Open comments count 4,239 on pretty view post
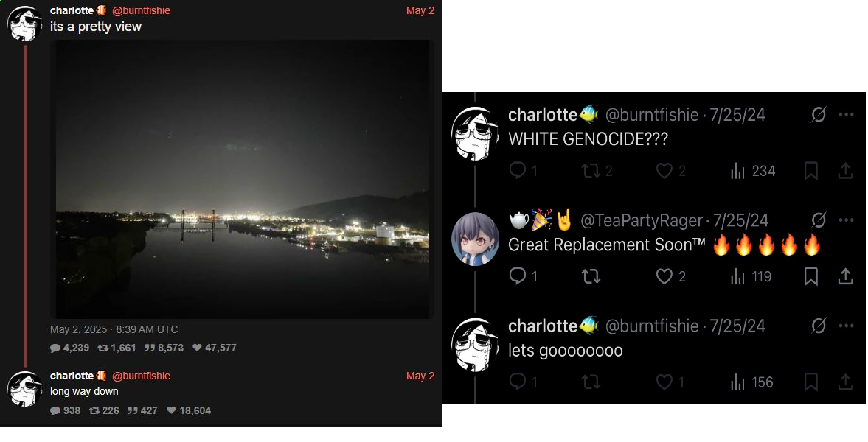The height and width of the screenshot is (442, 868). click(x=69, y=348)
